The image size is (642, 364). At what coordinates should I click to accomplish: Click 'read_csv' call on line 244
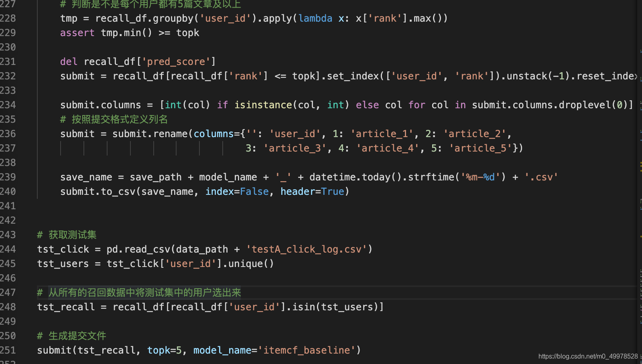tap(147, 249)
